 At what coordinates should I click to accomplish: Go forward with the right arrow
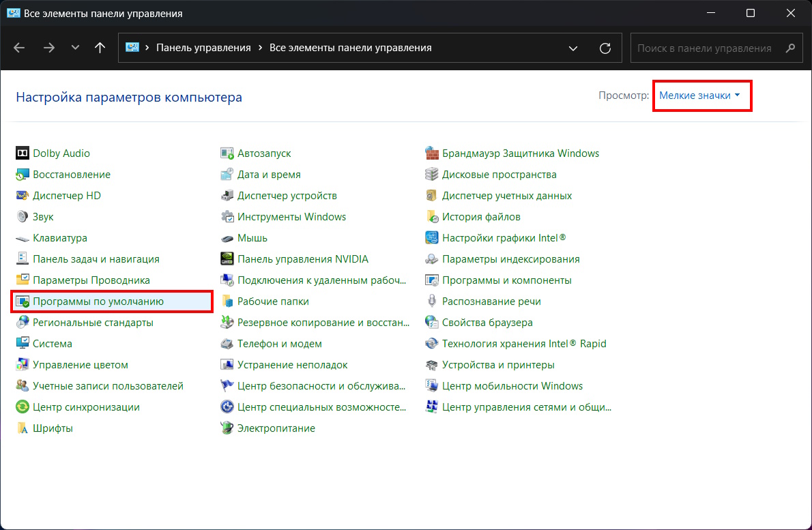tap(48, 48)
